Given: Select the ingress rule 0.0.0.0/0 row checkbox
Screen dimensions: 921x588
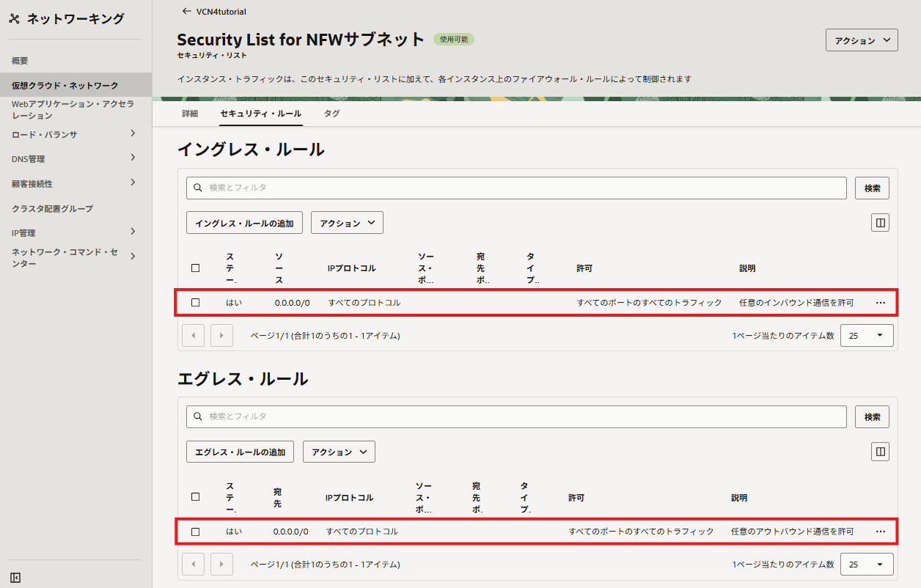Looking at the screenshot, I should click(195, 302).
